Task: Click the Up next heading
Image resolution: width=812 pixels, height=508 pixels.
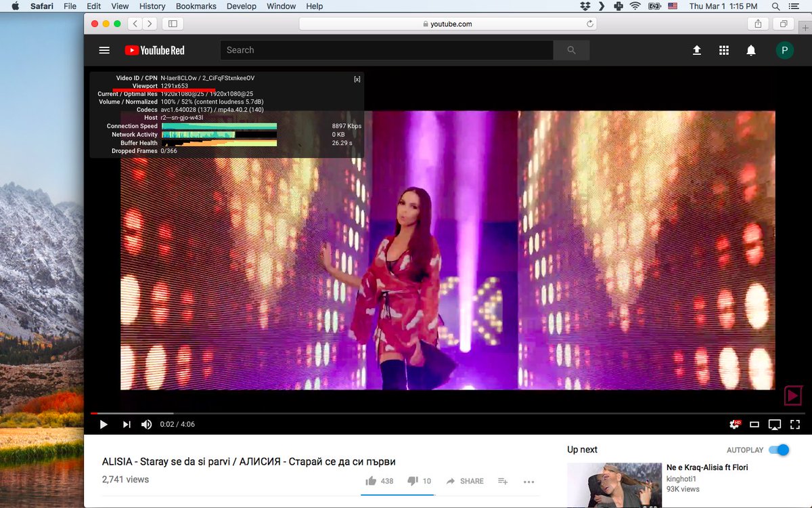Action: 583,450
